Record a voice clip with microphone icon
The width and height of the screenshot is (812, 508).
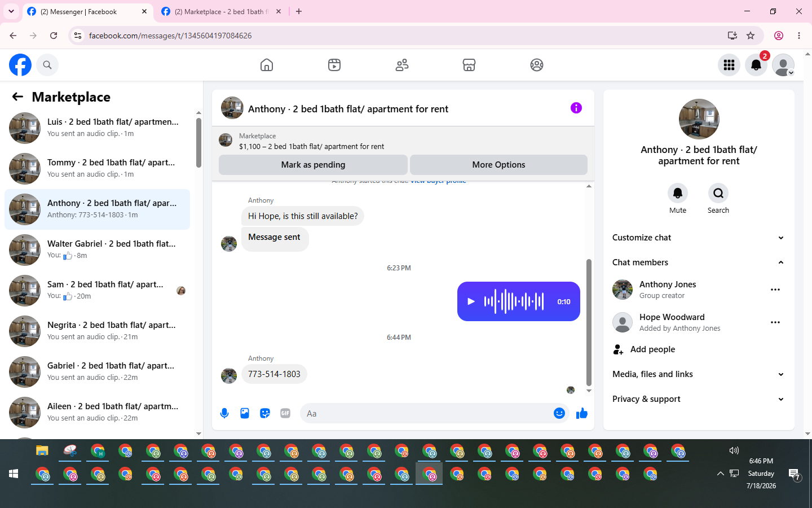(224, 413)
